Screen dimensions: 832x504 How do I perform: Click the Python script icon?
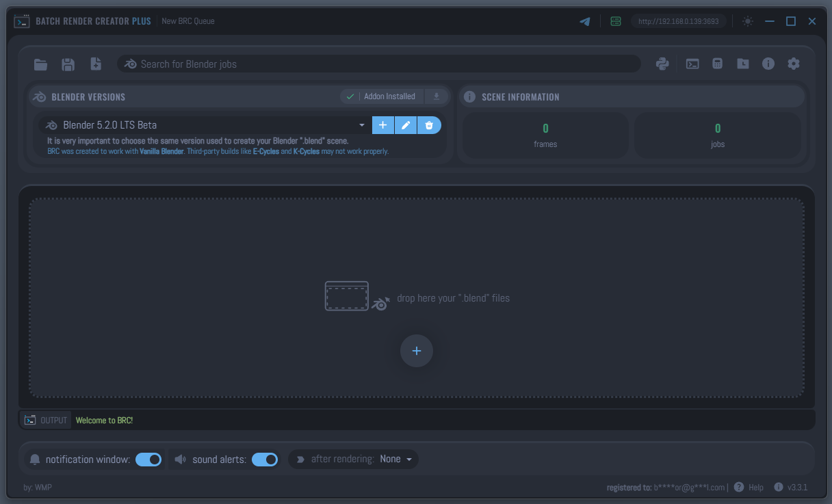pos(662,64)
